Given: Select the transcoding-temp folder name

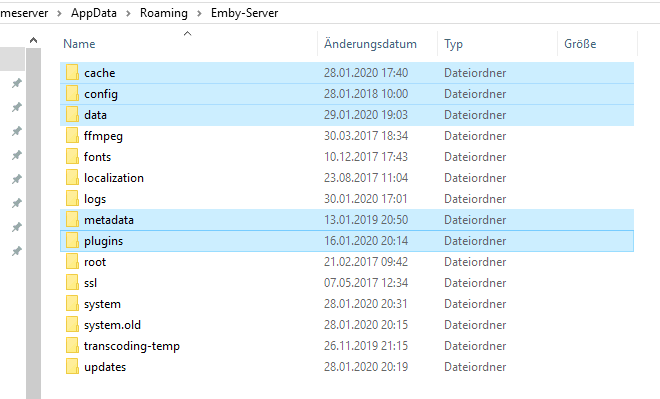Looking at the screenshot, I should point(132,346).
